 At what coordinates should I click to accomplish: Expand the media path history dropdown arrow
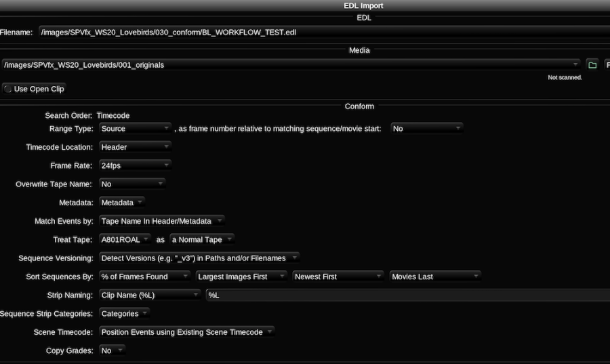pos(576,65)
